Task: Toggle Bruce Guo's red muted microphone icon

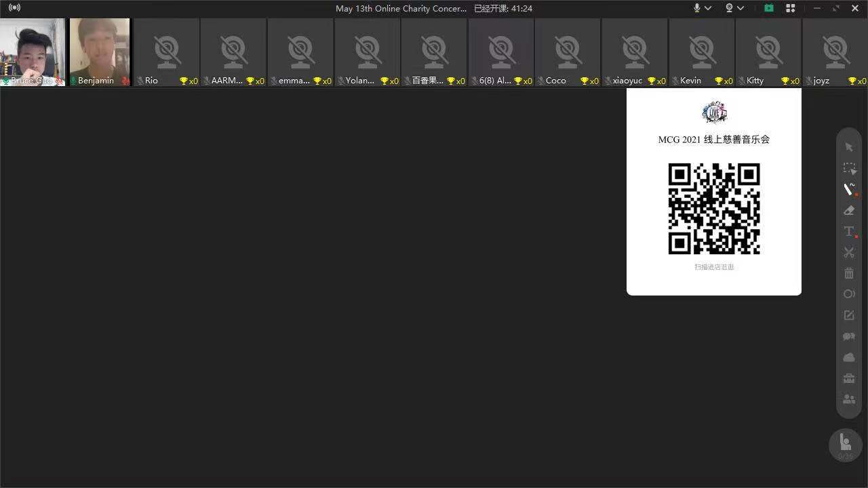Action: click(59, 81)
